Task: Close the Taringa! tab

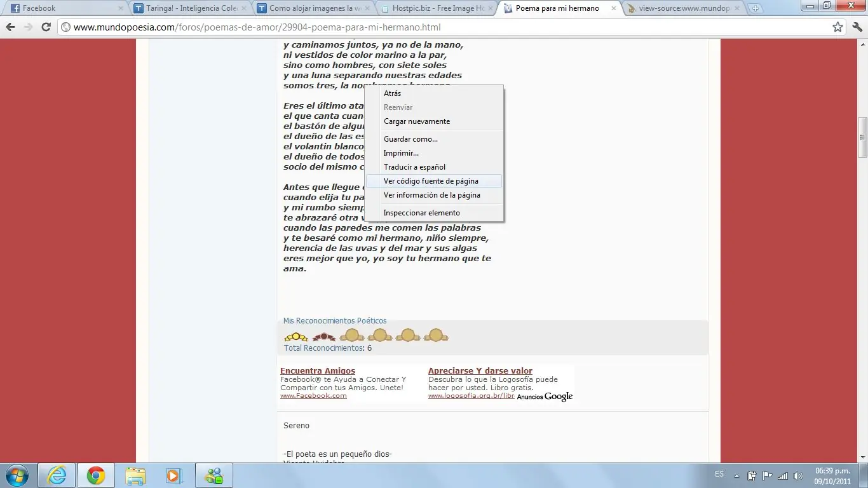Action: [x=244, y=9]
